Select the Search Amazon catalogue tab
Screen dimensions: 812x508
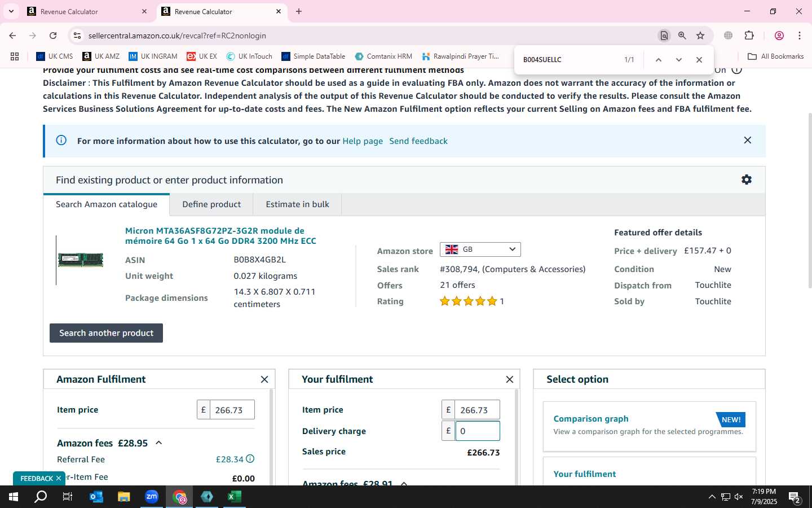[107, 204]
